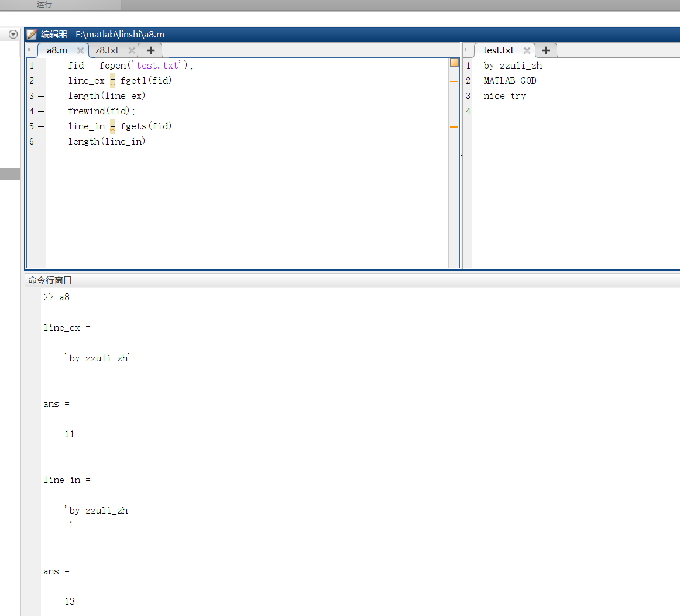Viewport: 680px width, 616px height.
Task: Click the answer value 11
Action: pyautogui.click(x=70, y=434)
